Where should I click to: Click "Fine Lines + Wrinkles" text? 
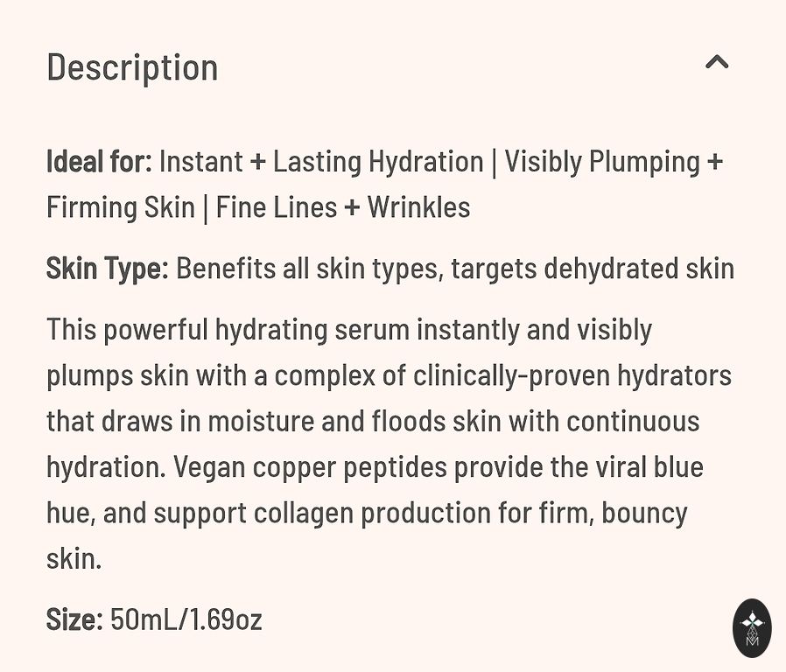click(343, 207)
